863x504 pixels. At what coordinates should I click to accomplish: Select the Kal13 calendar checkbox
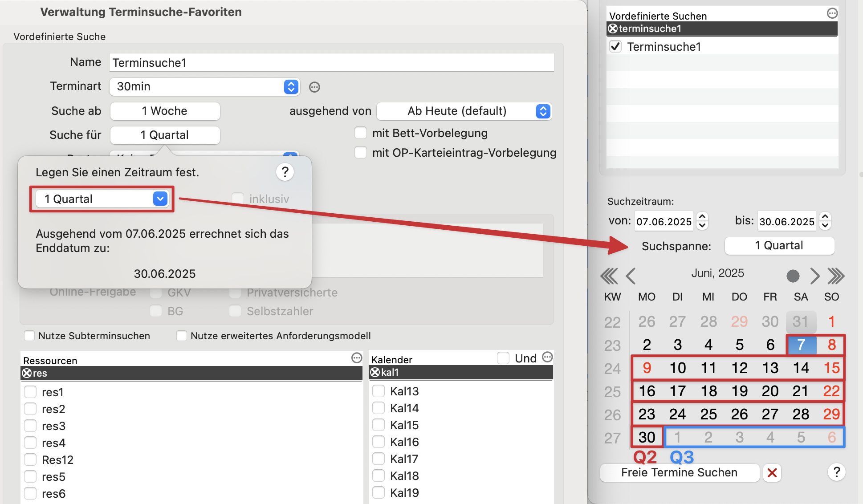tap(379, 391)
